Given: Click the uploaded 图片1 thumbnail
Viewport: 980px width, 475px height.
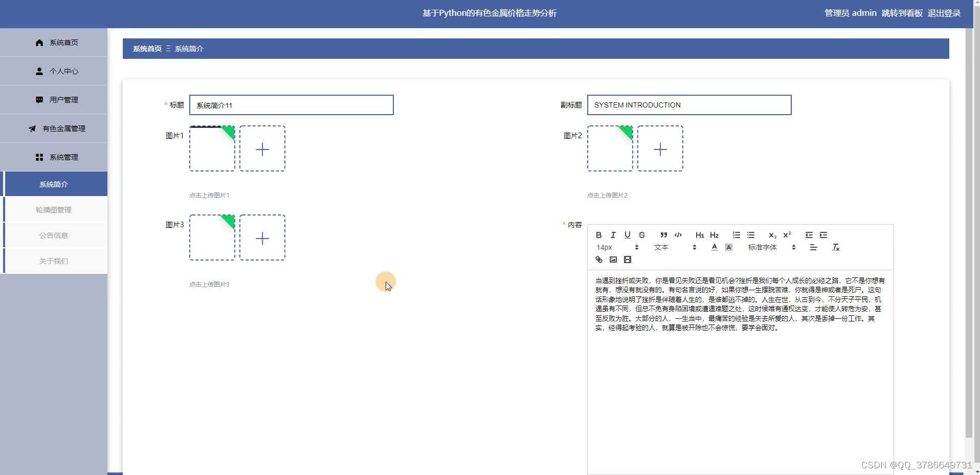Looking at the screenshot, I should 212,148.
